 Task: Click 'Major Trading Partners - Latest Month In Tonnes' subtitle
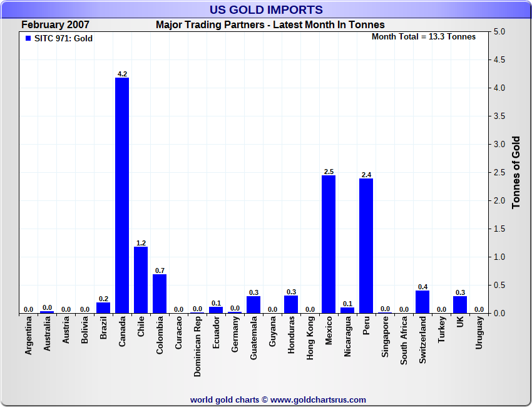click(x=270, y=25)
